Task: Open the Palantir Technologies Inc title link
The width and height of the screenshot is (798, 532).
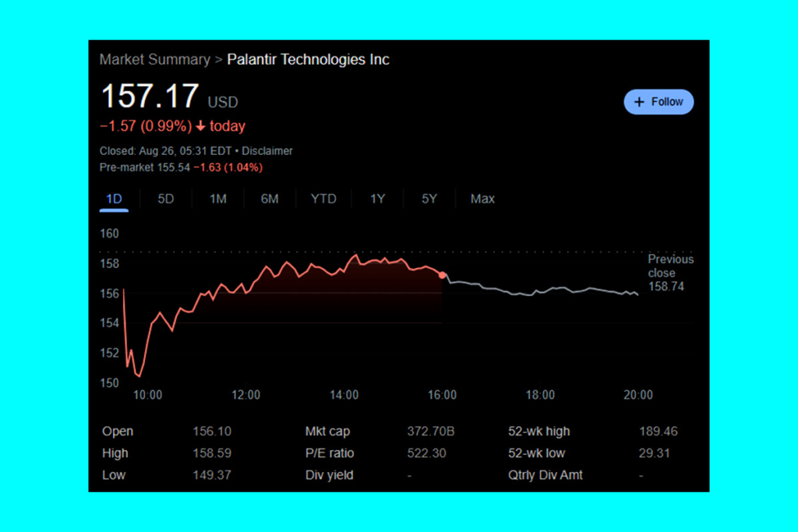Action: coord(308,59)
